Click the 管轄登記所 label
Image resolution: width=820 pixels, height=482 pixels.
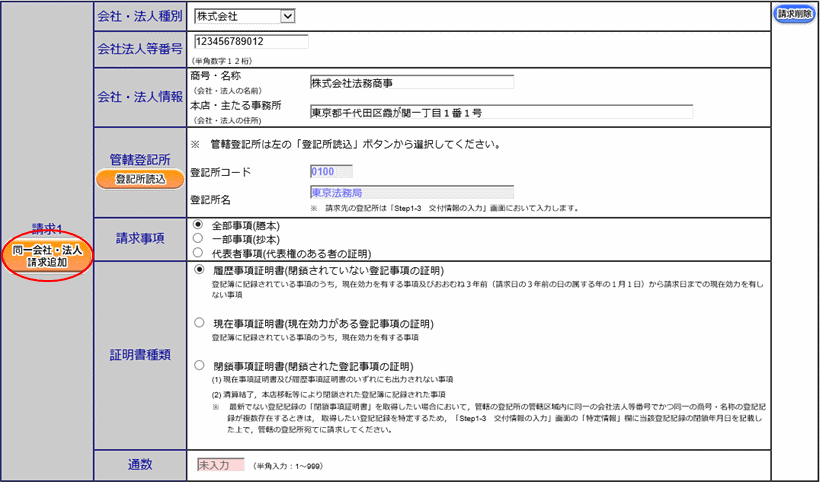click(140, 159)
